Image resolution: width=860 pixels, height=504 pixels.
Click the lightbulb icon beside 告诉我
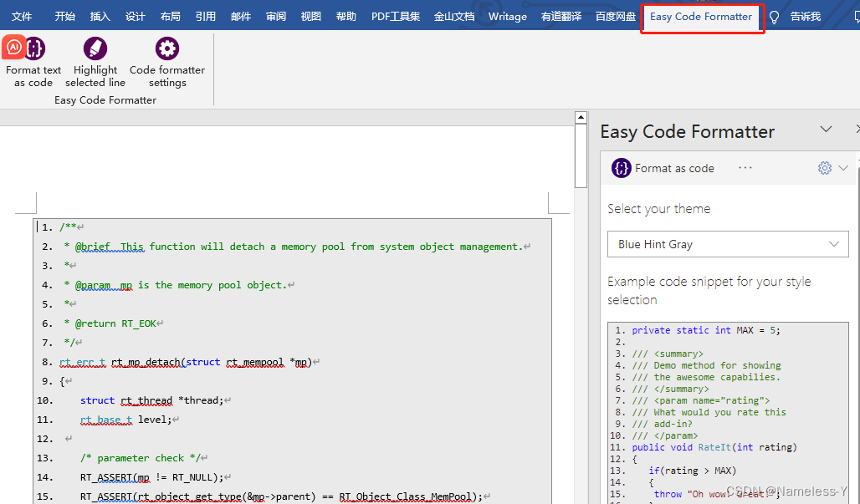coord(774,18)
